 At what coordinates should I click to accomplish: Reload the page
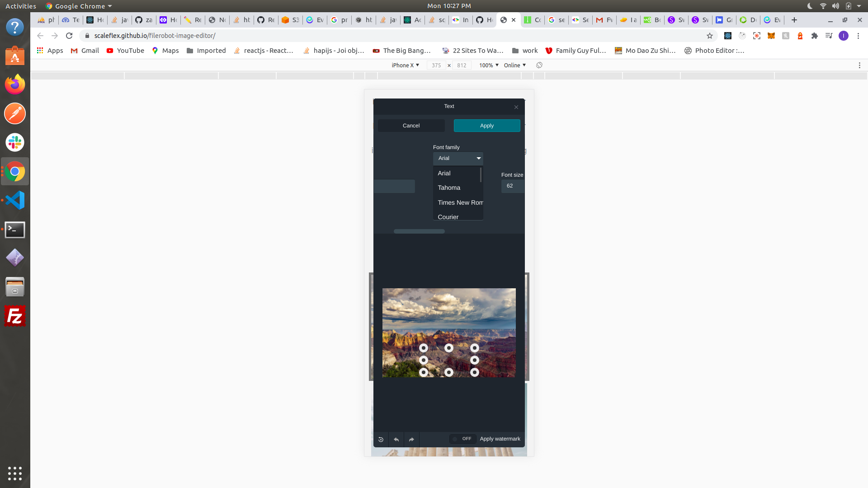69,36
